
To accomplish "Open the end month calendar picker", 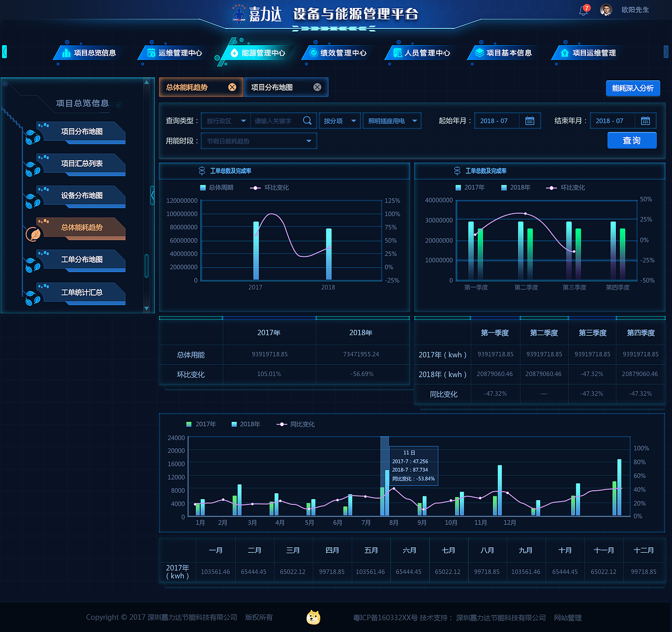I will point(645,121).
